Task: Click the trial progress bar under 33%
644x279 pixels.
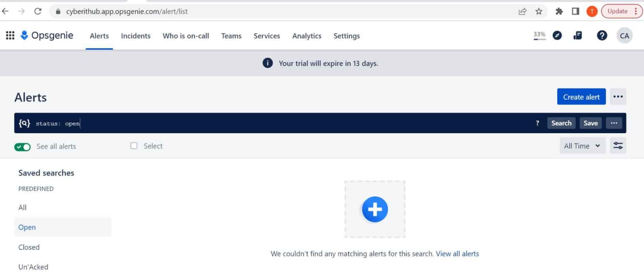Action: (539, 39)
